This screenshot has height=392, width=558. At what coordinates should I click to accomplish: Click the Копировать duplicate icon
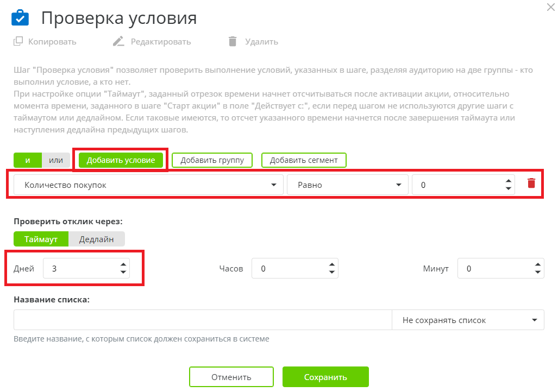pyautogui.click(x=18, y=41)
